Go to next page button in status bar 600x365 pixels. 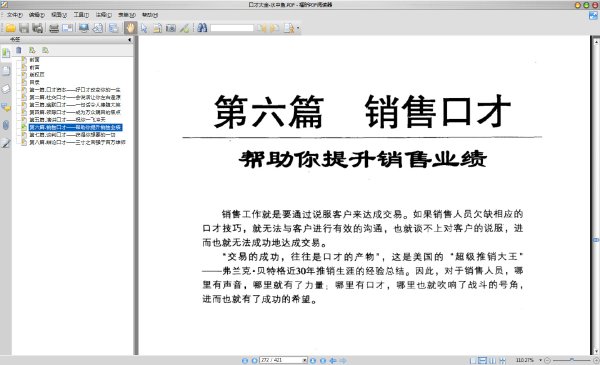click(313, 360)
